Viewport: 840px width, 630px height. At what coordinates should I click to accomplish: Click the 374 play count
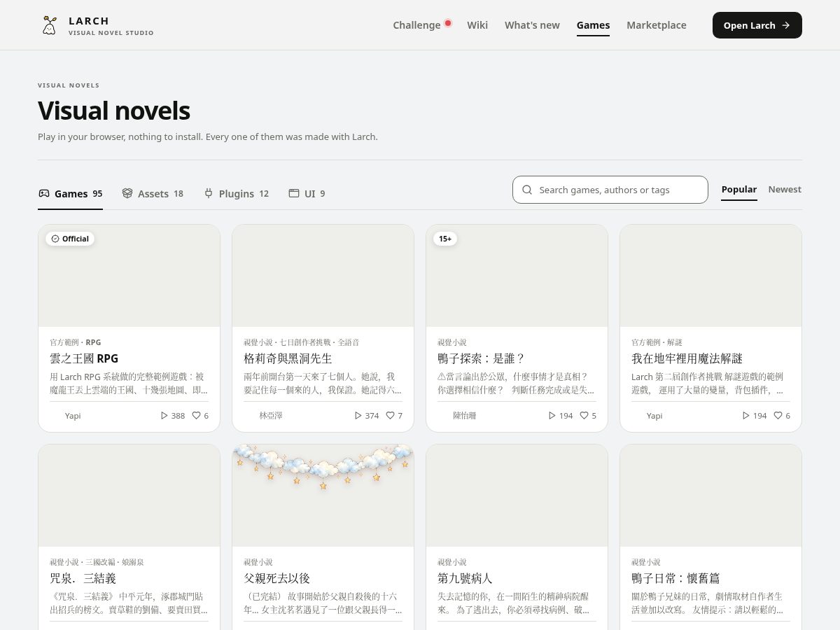[x=372, y=416]
